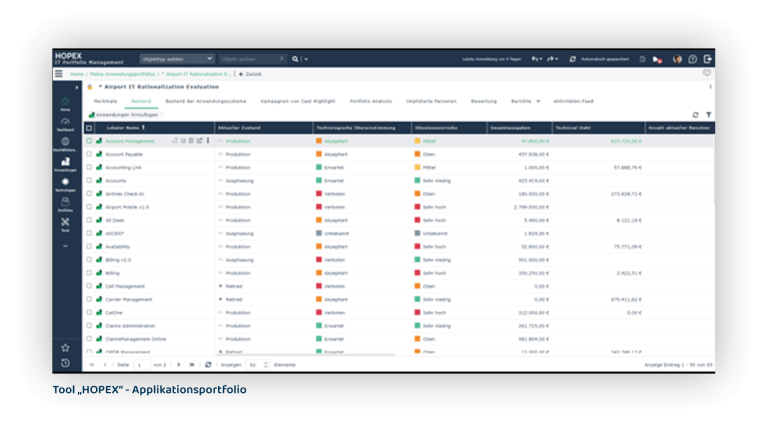Click the search magnifier icon

(x=295, y=59)
